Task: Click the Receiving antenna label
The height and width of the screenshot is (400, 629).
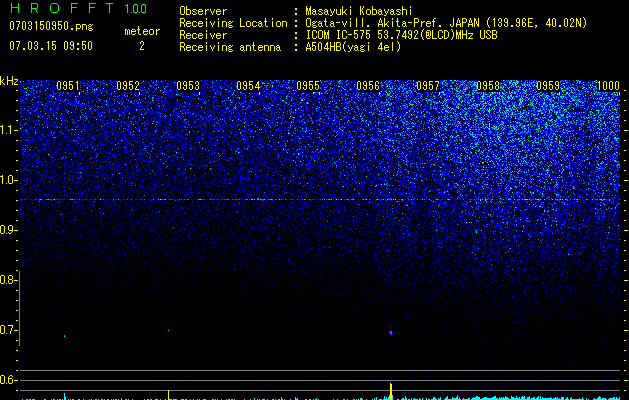Action: (x=230, y=47)
